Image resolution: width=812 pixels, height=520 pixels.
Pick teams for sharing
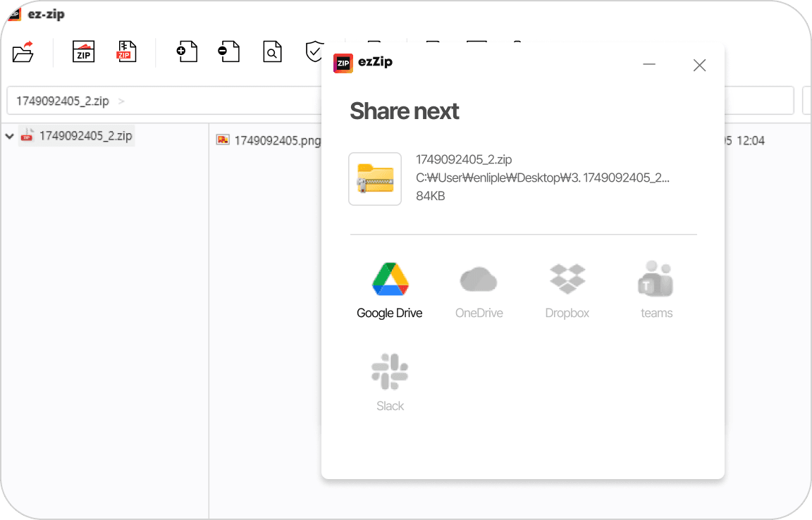656,290
